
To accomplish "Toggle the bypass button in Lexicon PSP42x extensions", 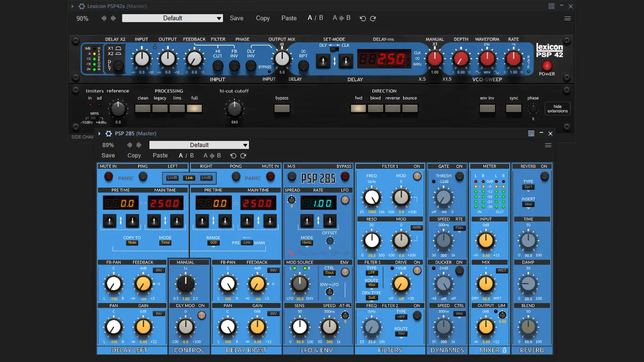I will (282, 108).
